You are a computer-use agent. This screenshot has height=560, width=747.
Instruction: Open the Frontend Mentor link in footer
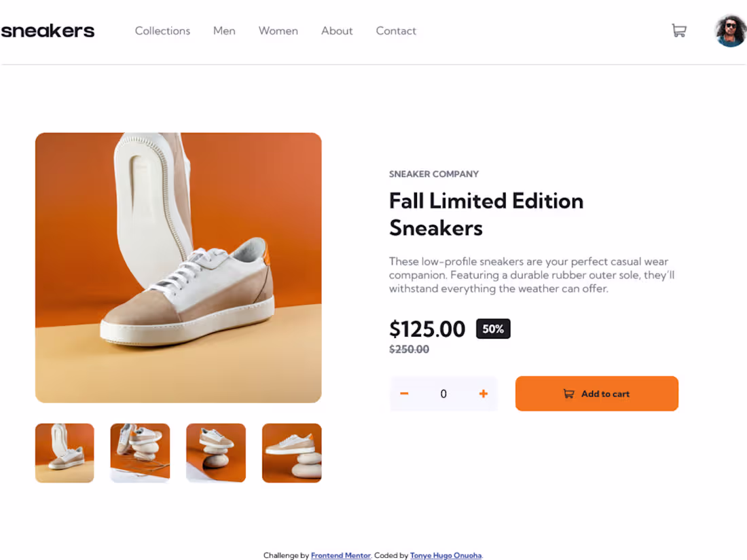340,555
